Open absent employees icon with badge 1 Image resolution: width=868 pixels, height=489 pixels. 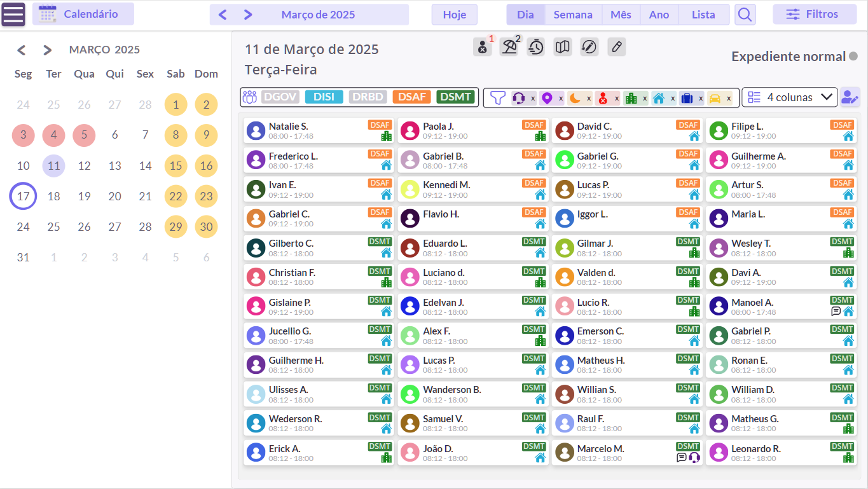(x=483, y=46)
